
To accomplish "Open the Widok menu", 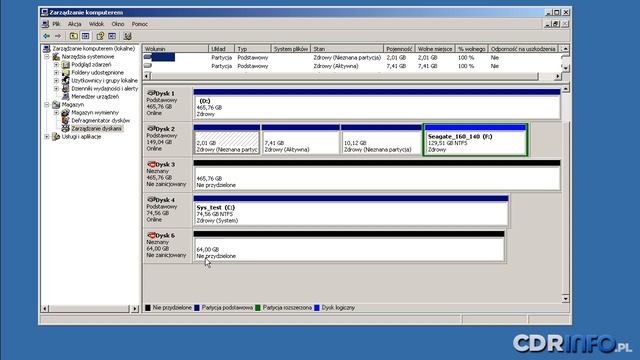I will tap(96, 24).
